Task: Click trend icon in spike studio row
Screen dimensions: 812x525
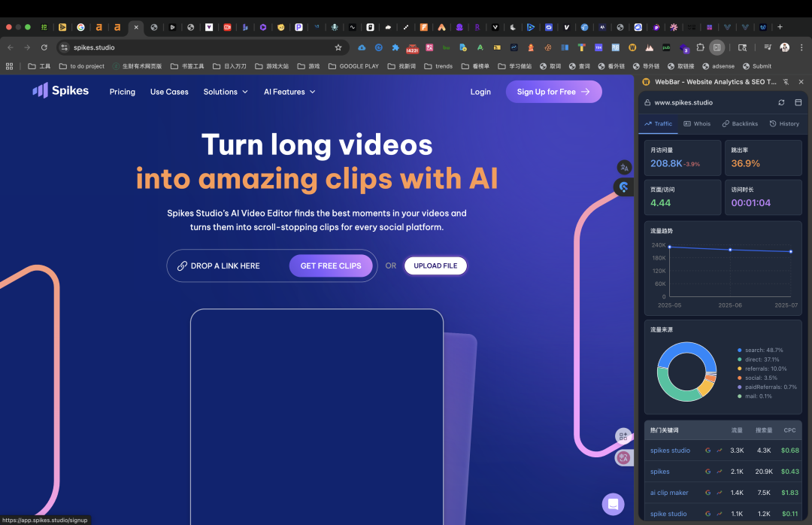Action: pos(720,514)
